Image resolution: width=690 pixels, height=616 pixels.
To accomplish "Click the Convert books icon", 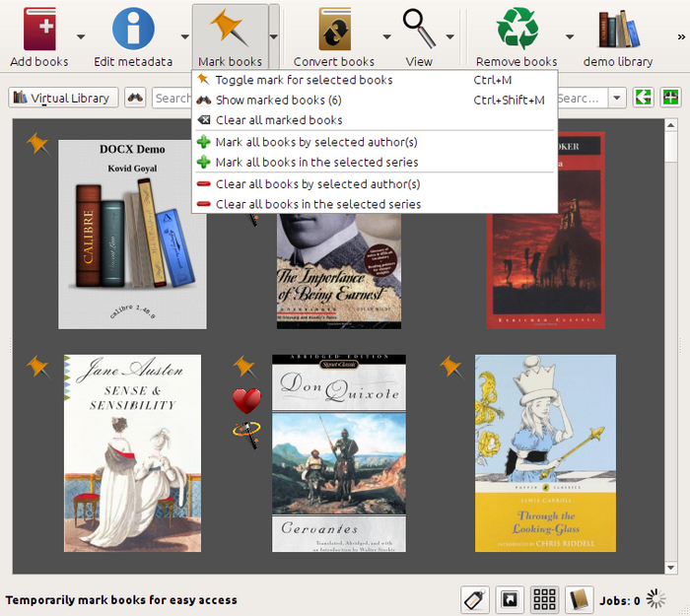I will point(335,29).
